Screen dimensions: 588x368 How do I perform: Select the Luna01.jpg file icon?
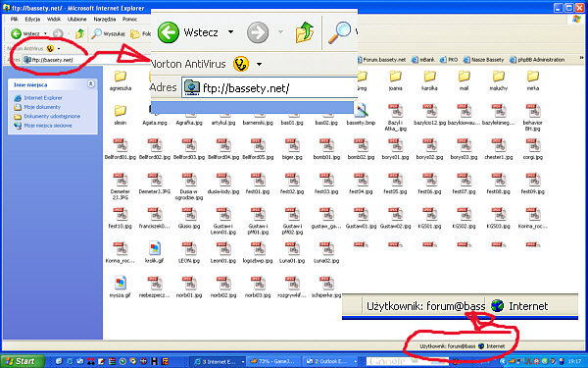(x=292, y=248)
